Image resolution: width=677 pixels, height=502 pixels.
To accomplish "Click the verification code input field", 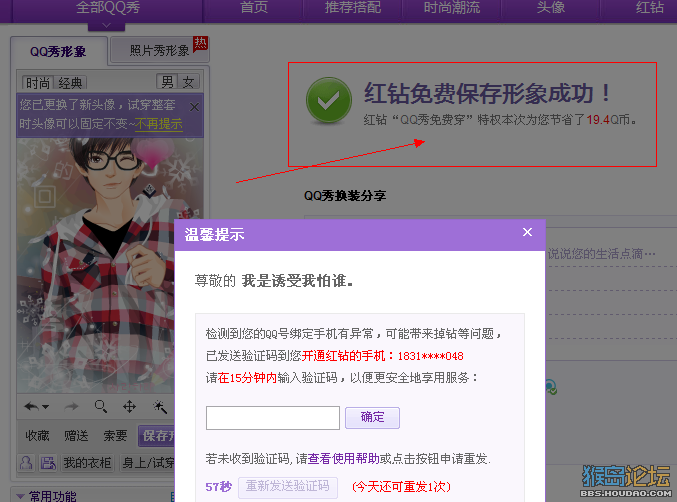I will (x=273, y=418).
